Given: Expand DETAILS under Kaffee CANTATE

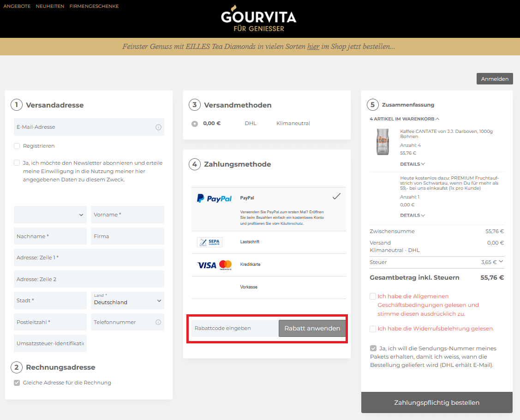Looking at the screenshot, I should click(412, 164).
